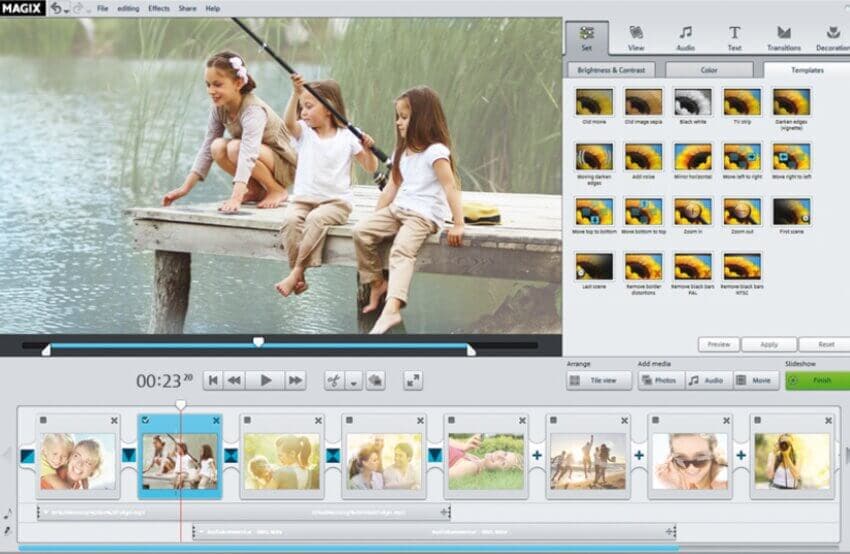Check the couple photo's selection checkbox
Viewport: 850px width, 554px height.
coord(349,420)
